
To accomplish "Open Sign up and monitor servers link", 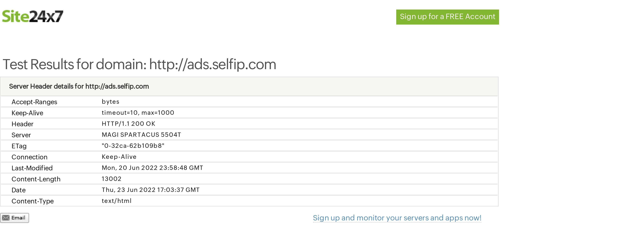I will click(397, 218).
